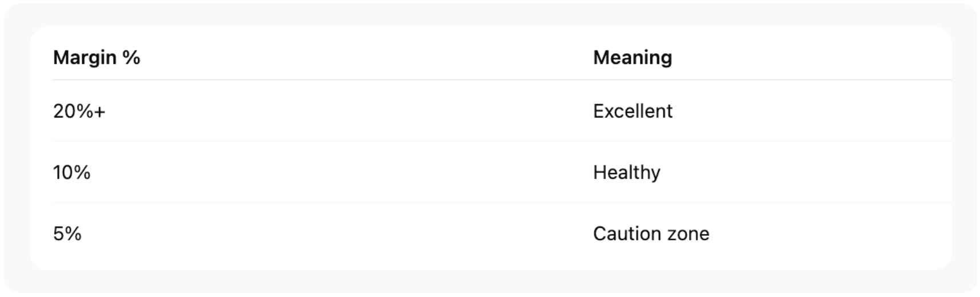980x297 pixels.
Task: Click the number "10" in the middle row
Action: (62, 172)
